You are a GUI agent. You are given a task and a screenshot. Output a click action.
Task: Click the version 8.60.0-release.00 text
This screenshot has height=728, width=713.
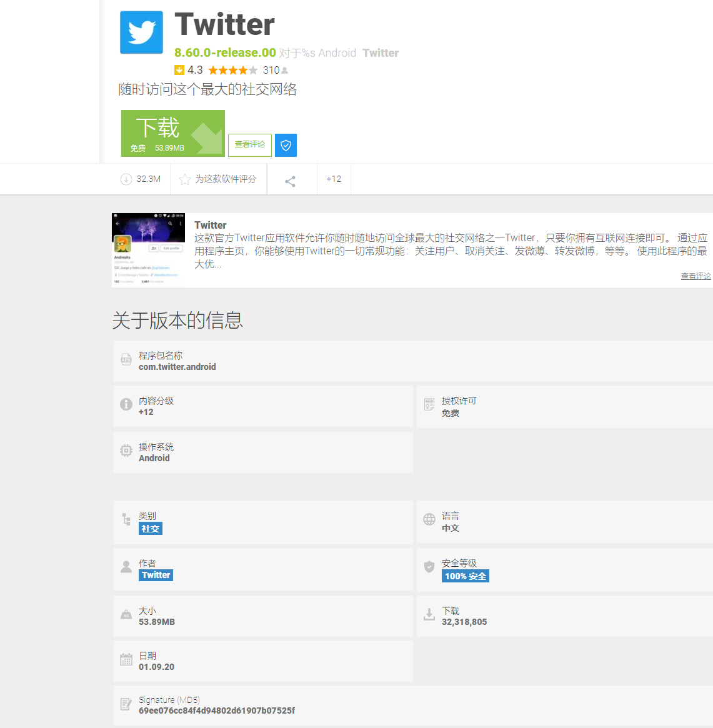coord(225,53)
